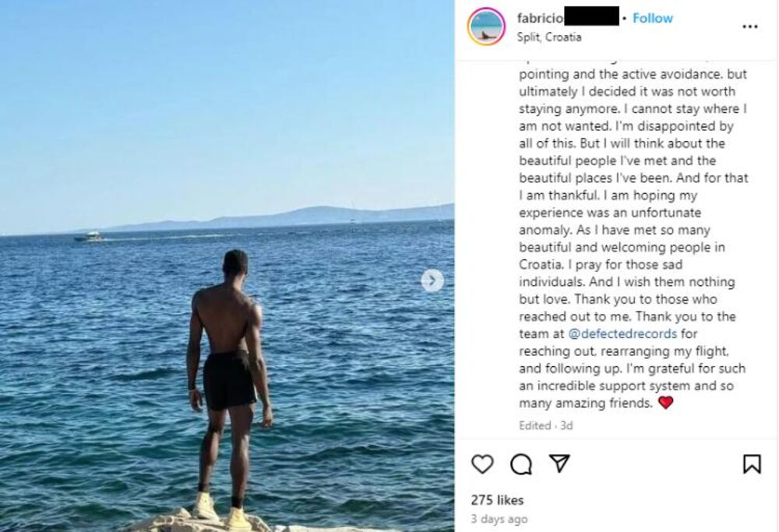Screen dimensions: 779x532
Task: Click the red heart emoji in caption
Action: 665,403
